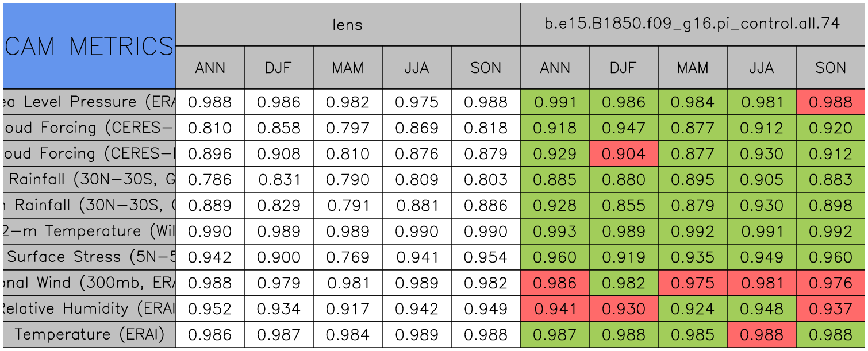Click the red 0.937 SON cell
The width and height of the screenshot is (868, 351).
[x=831, y=309]
